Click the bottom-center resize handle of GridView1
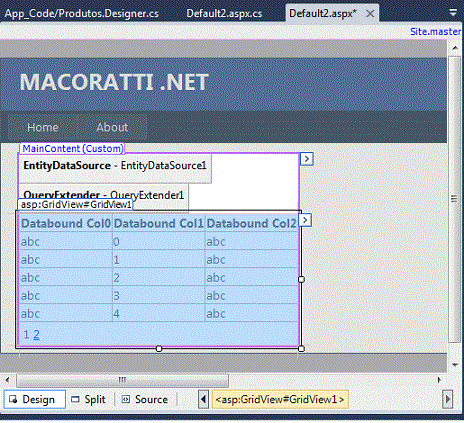Screen dimensions: 464x423 [159, 349]
